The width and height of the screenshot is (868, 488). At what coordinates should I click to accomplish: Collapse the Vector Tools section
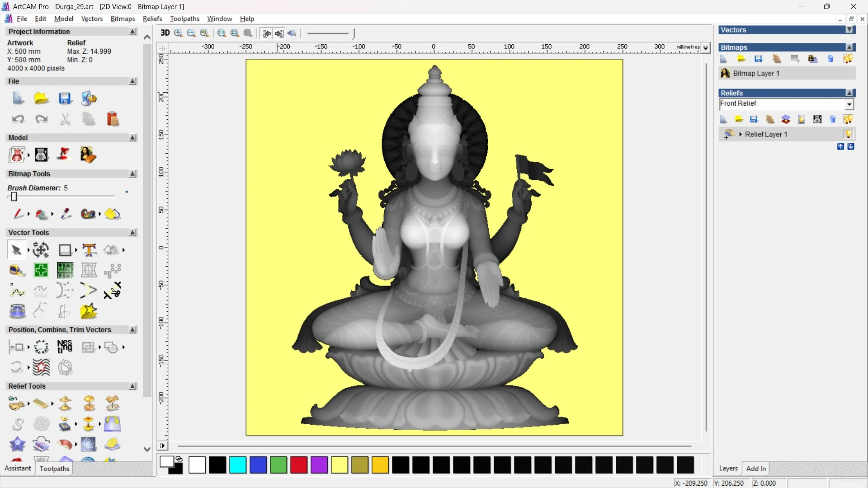pyautogui.click(x=132, y=232)
